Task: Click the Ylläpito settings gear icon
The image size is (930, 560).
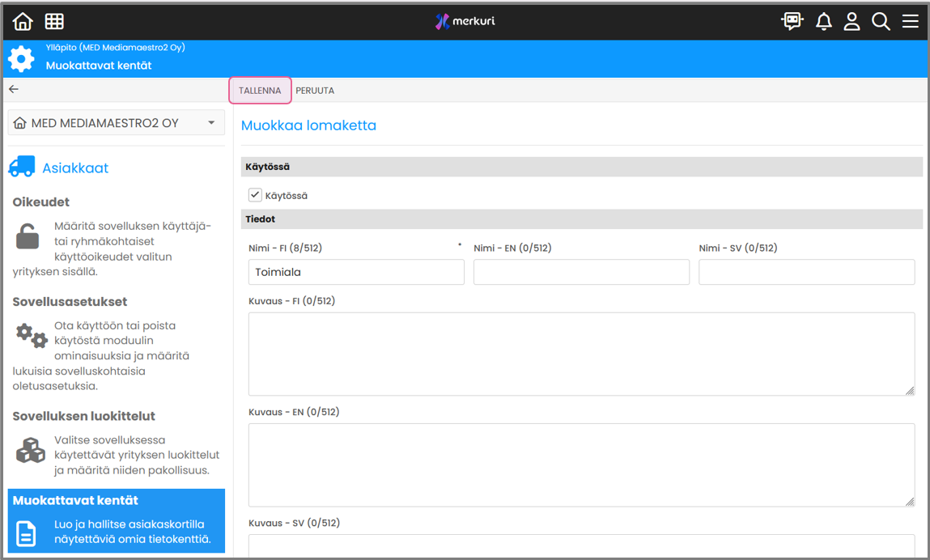Action: (21, 59)
